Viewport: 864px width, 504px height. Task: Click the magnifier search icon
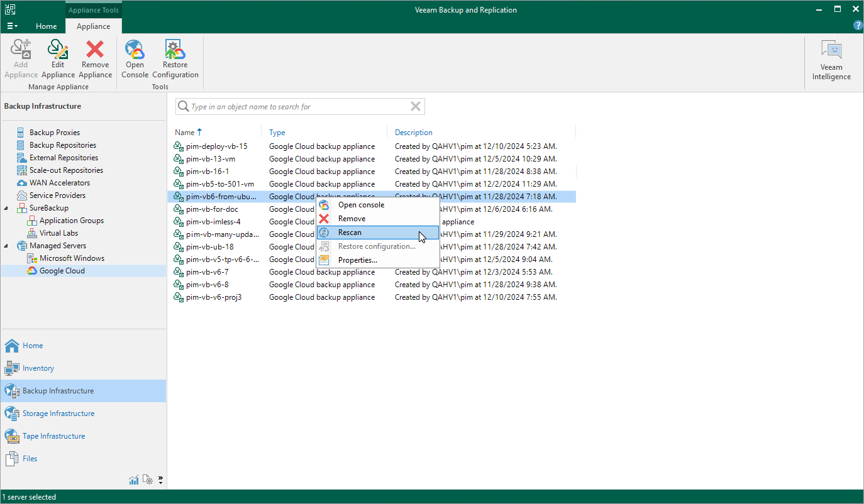point(184,107)
